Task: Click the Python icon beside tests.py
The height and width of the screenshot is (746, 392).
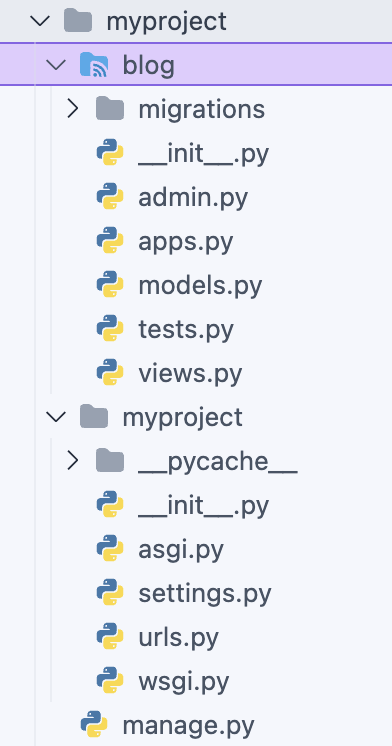Action: [110, 329]
